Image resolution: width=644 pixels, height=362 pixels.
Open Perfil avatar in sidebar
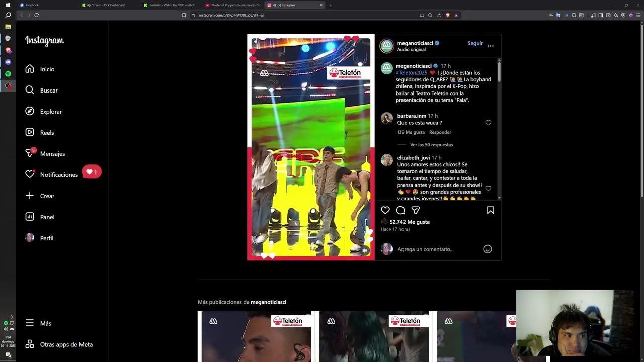[x=30, y=238]
